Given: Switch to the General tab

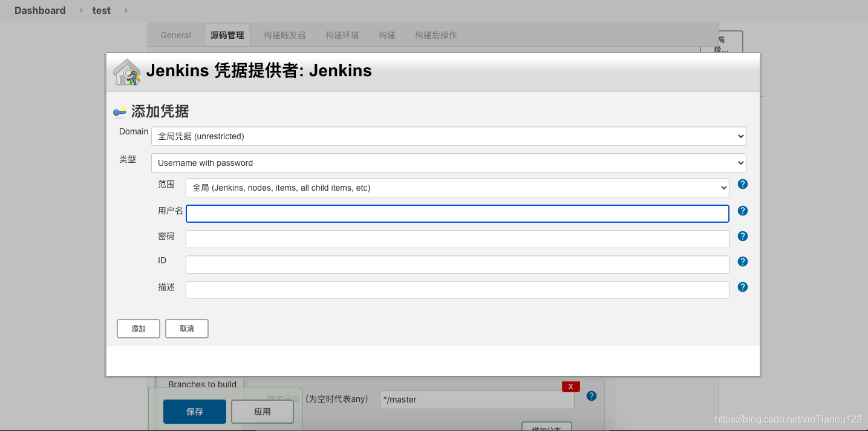Looking at the screenshot, I should tap(175, 35).
